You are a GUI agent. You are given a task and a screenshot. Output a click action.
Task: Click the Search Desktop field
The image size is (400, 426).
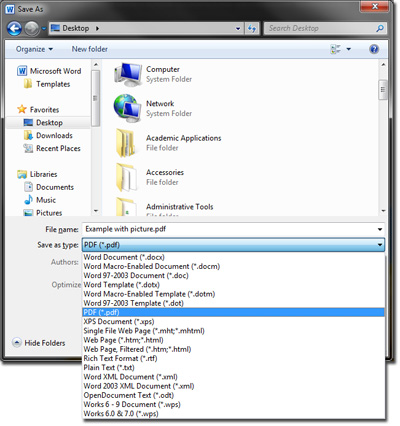point(325,29)
